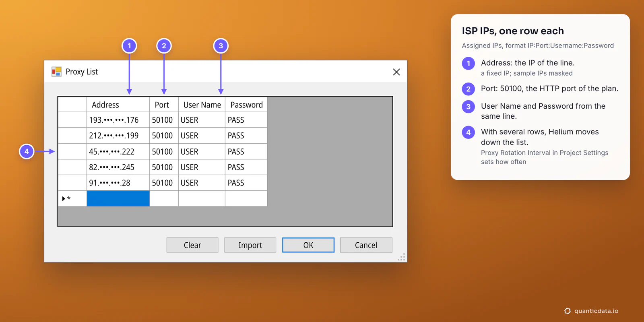
Task: Click address cell 91.•••.•••.28
Action: click(118, 183)
